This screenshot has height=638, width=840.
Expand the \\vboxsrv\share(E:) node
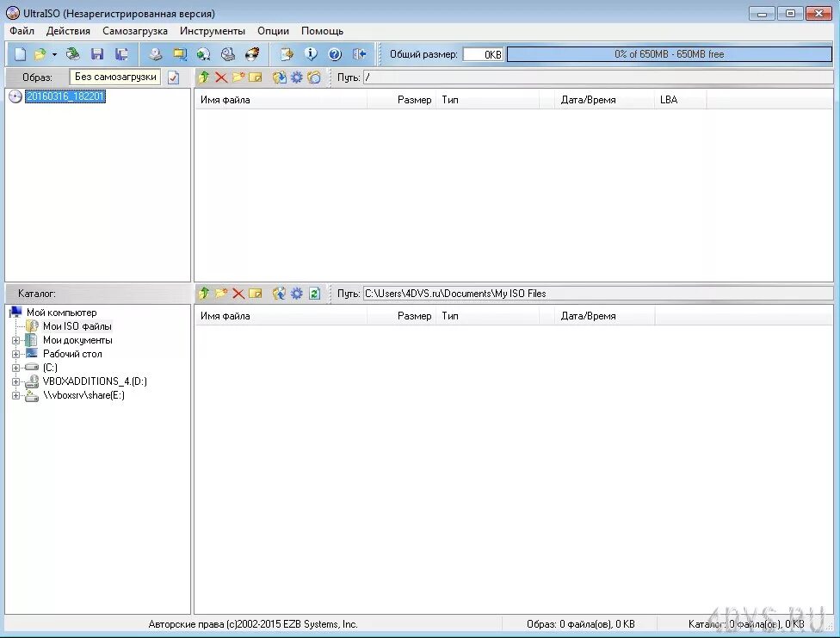point(15,396)
